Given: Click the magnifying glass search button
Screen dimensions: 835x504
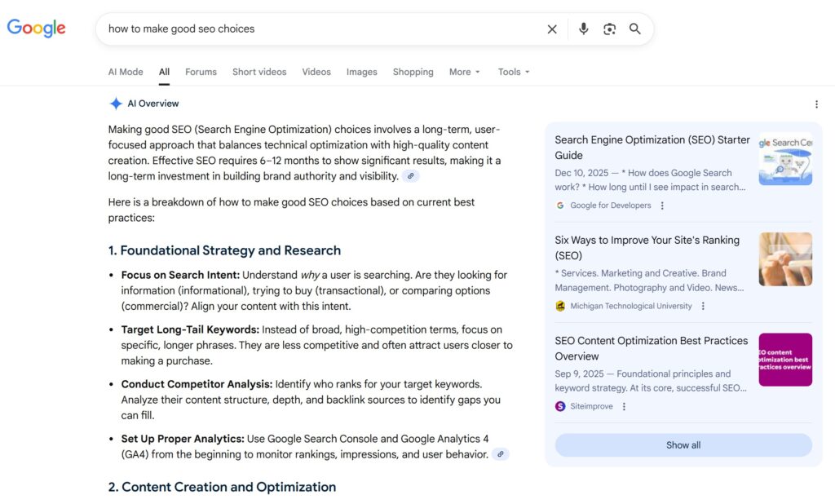Looking at the screenshot, I should (635, 29).
